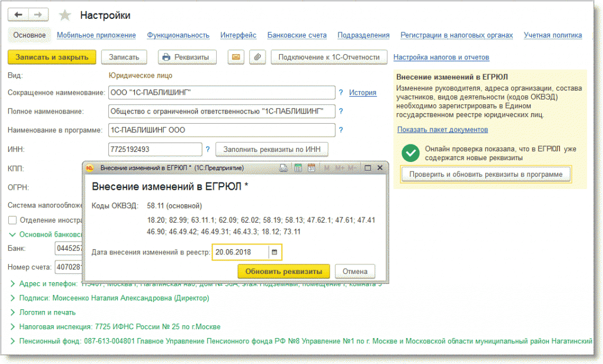603x364 pixels.
Task: Open attachments with the paperclip icon
Action: (x=256, y=57)
